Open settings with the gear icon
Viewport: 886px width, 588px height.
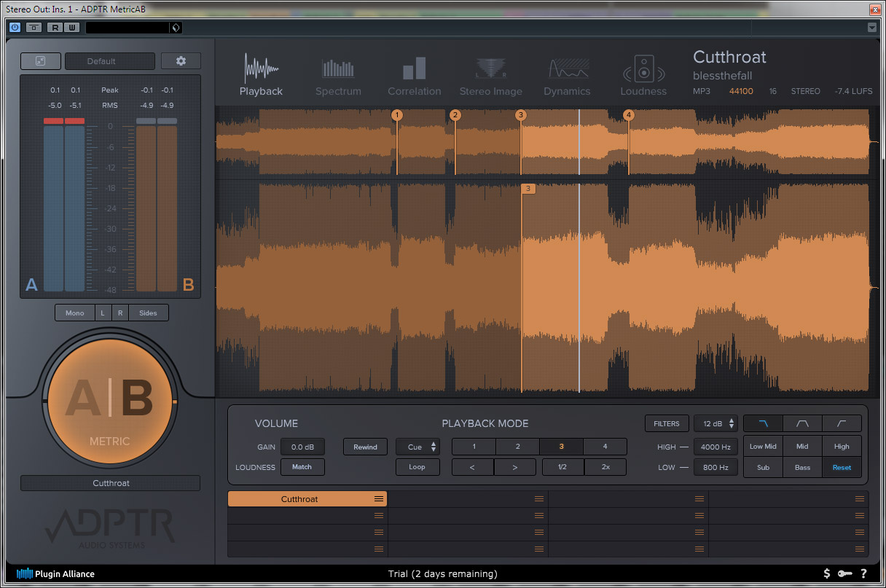181,61
